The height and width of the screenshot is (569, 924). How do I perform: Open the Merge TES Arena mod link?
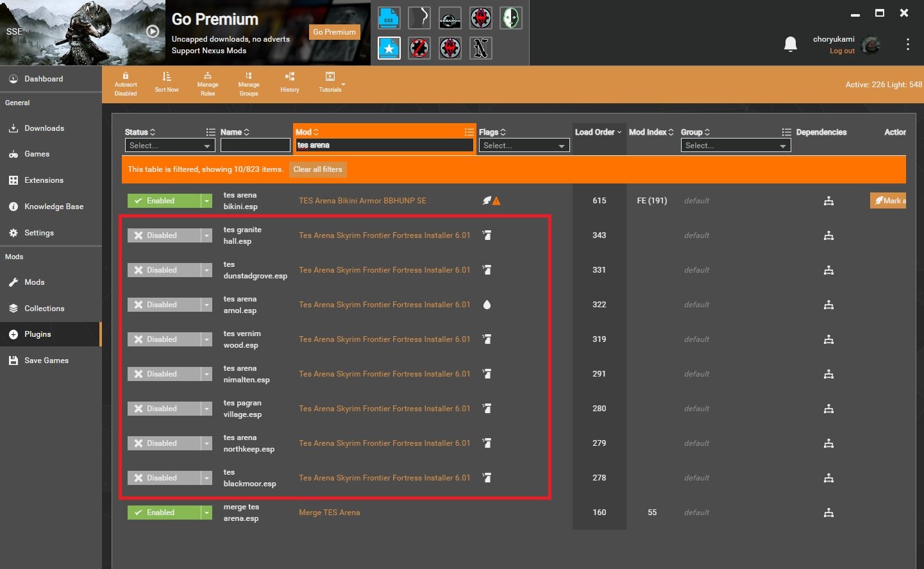tap(329, 513)
